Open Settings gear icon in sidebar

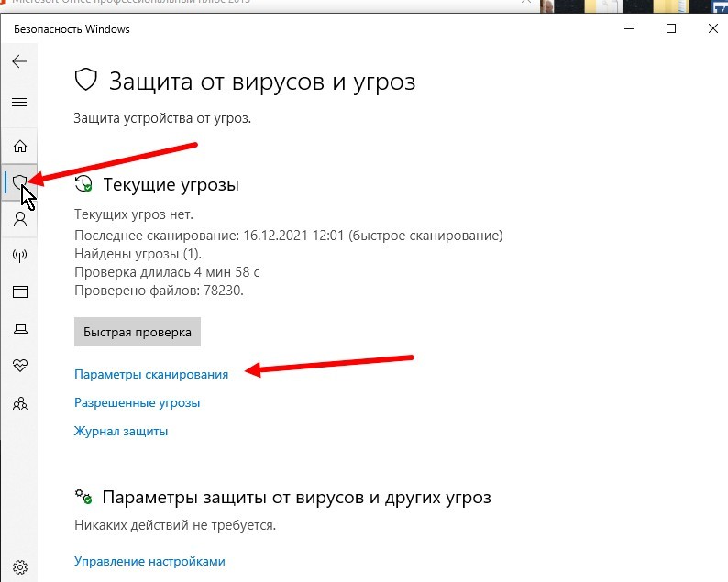tap(20, 566)
